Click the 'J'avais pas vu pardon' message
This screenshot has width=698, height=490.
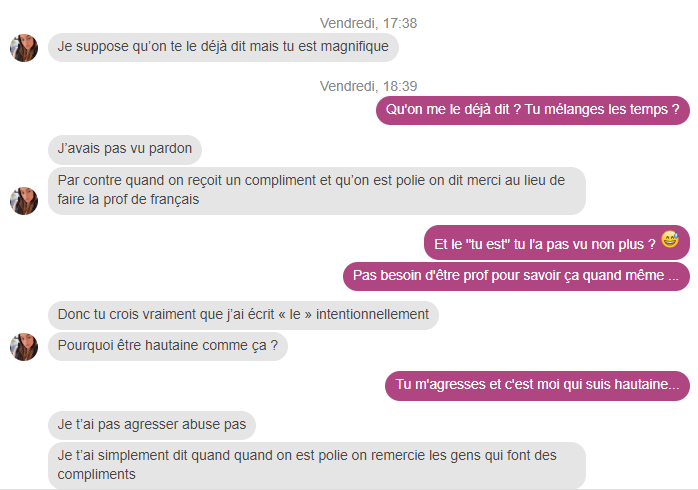[x=125, y=149]
